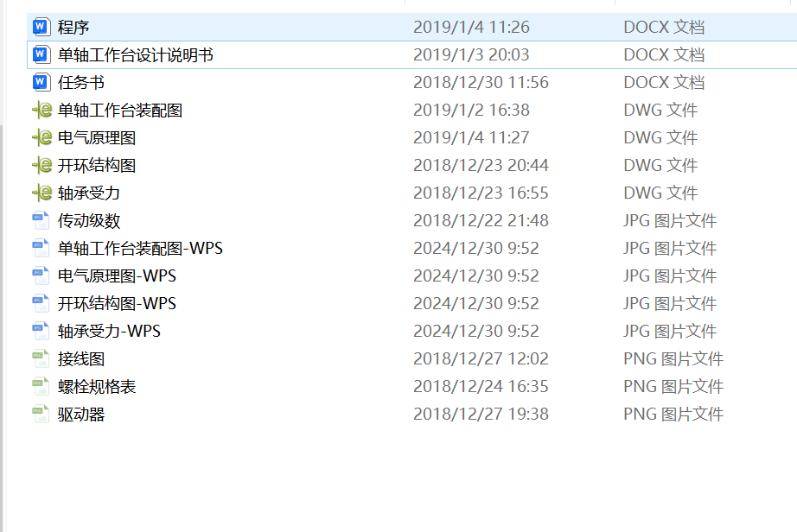
Task: Click PNG icon next to 螺栓规格表
Action: [x=41, y=386]
